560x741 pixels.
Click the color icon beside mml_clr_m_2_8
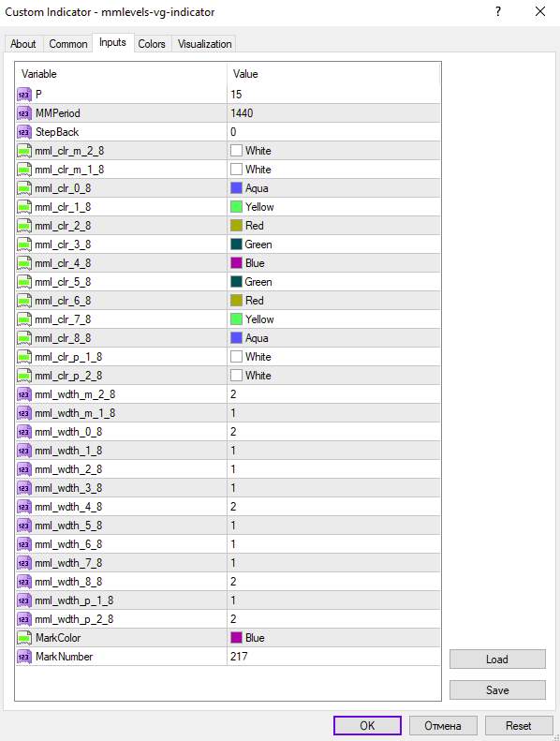(24, 151)
